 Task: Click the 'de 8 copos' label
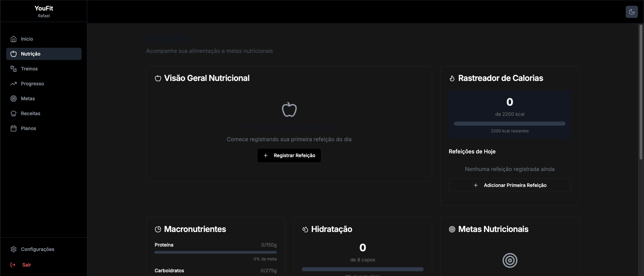[363, 260]
